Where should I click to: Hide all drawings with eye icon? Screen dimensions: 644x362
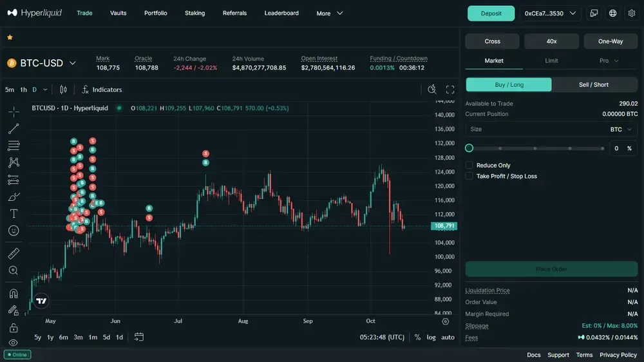click(x=14, y=343)
